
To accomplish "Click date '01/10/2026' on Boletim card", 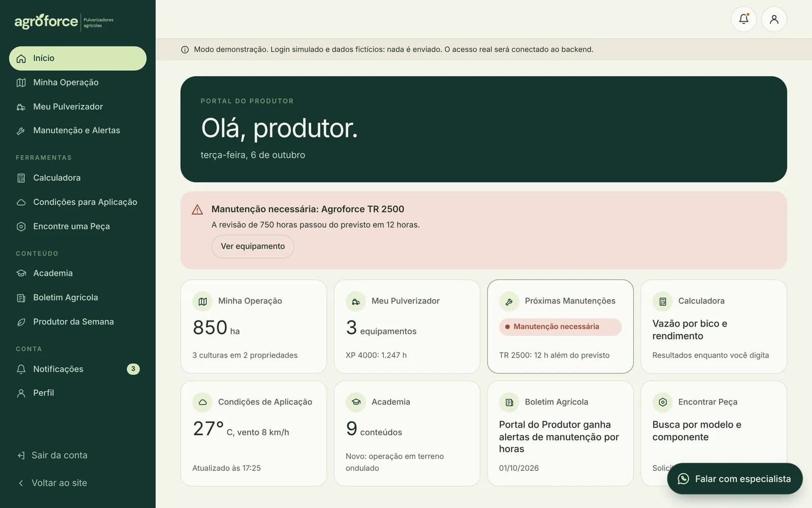I will tap(519, 468).
